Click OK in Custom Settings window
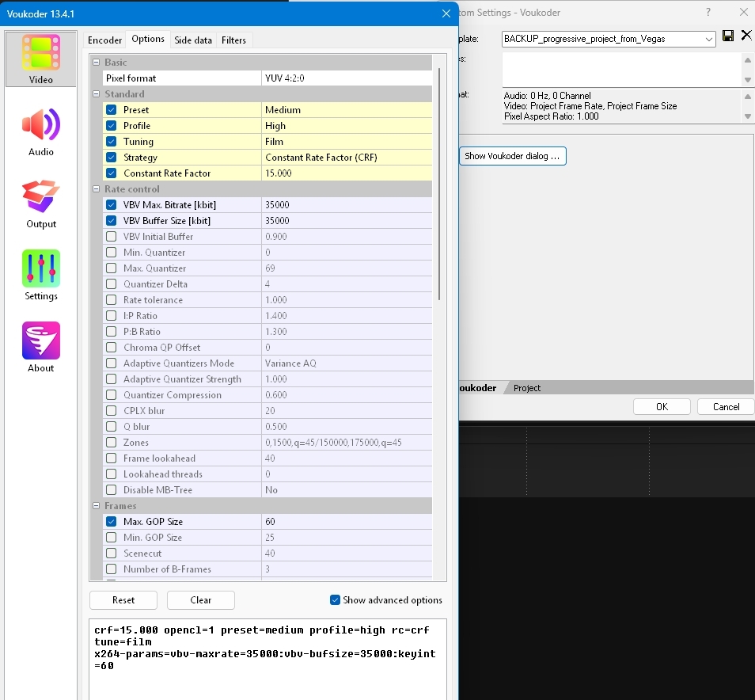This screenshot has width=755, height=700. [x=662, y=406]
